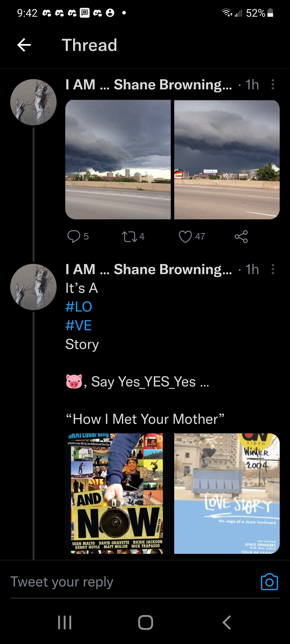Open the first tweet's profile avatar
The width and height of the screenshot is (290, 644).
tap(33, 102)
